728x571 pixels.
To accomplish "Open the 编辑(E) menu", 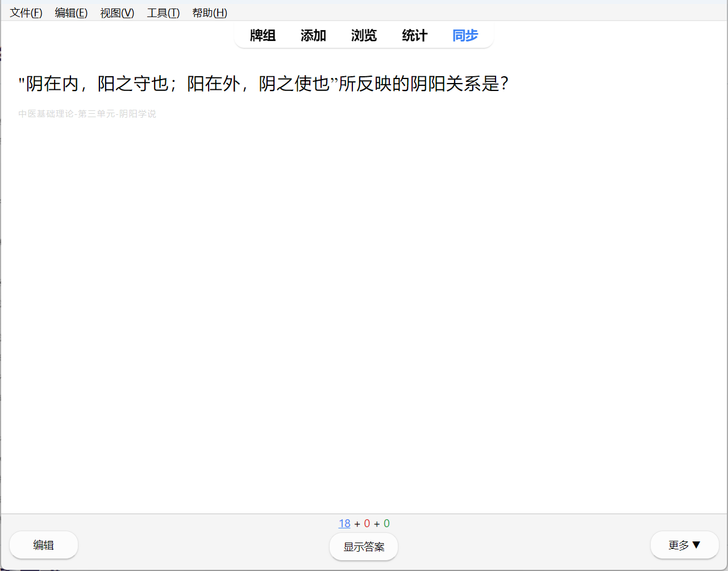I will 71,13.
